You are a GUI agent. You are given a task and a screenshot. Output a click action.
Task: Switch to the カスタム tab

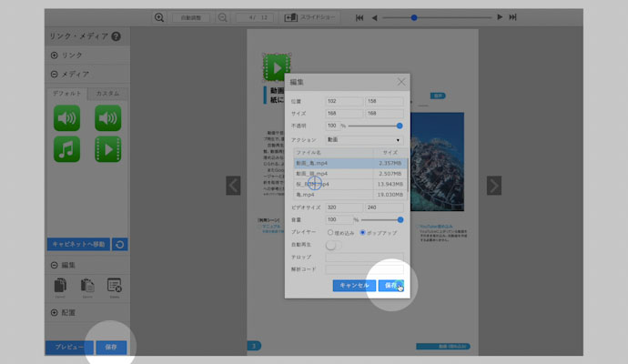coord(107,94)
